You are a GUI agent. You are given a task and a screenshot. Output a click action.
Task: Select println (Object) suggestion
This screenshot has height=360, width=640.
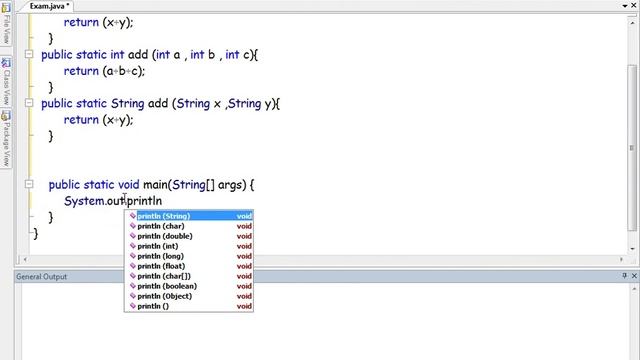click(x=189, y=296)
